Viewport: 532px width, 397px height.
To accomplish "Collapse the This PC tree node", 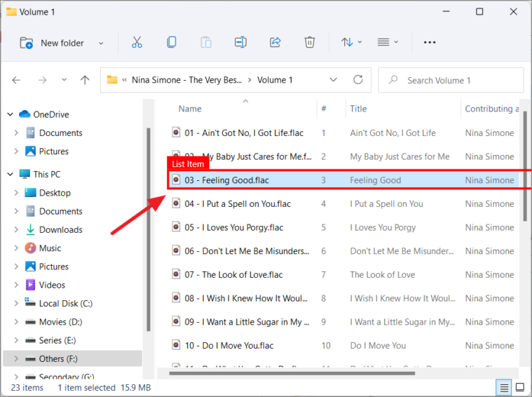I will [x=11, y=174].
